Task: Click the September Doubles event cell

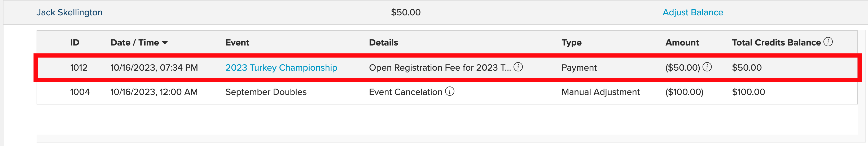Action: tap(266, 92)
